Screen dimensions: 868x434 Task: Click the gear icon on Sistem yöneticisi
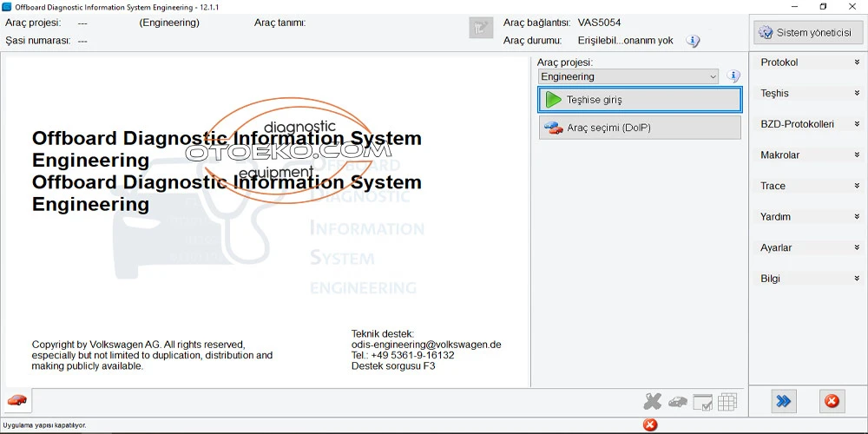coord(766,33)
